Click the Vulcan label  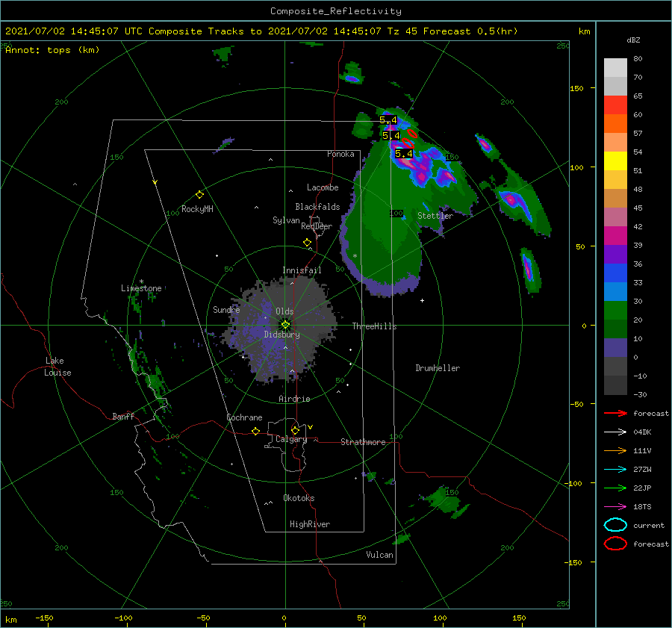click(379, 555)
